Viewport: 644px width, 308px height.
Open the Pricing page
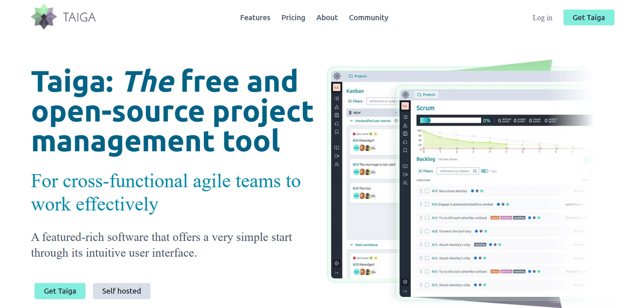293,18
